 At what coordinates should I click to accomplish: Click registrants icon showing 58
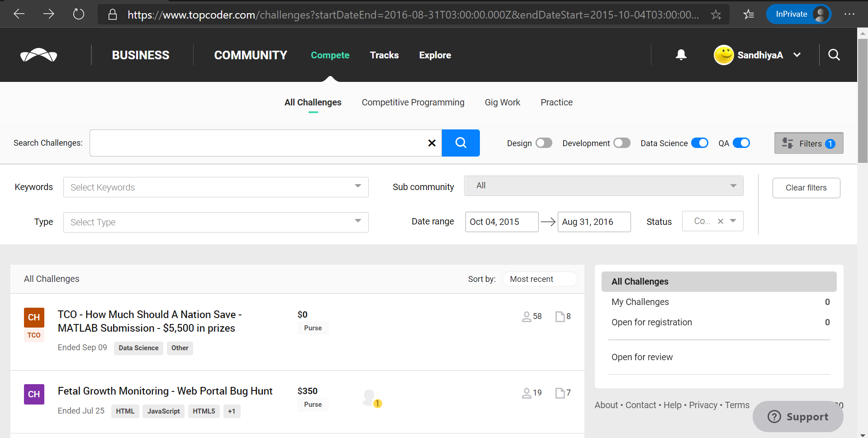pos(526,316)
